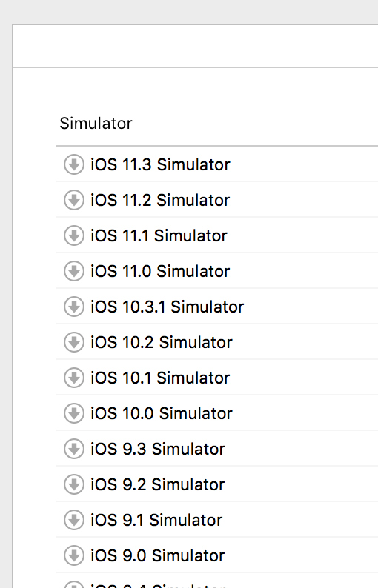Select the iOS 10.3.1 Simulator entry text
This screenshot has height=588, width=378.
[167, 307]
